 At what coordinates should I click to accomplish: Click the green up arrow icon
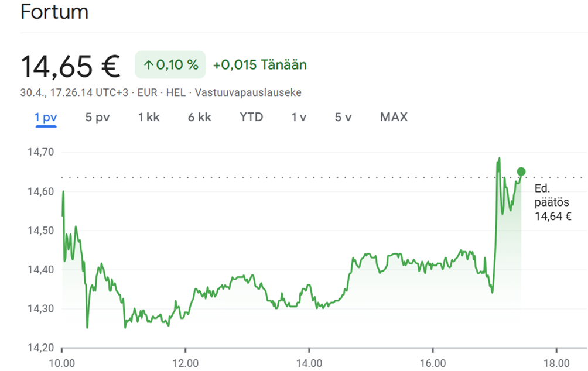(x=148, y=65)
